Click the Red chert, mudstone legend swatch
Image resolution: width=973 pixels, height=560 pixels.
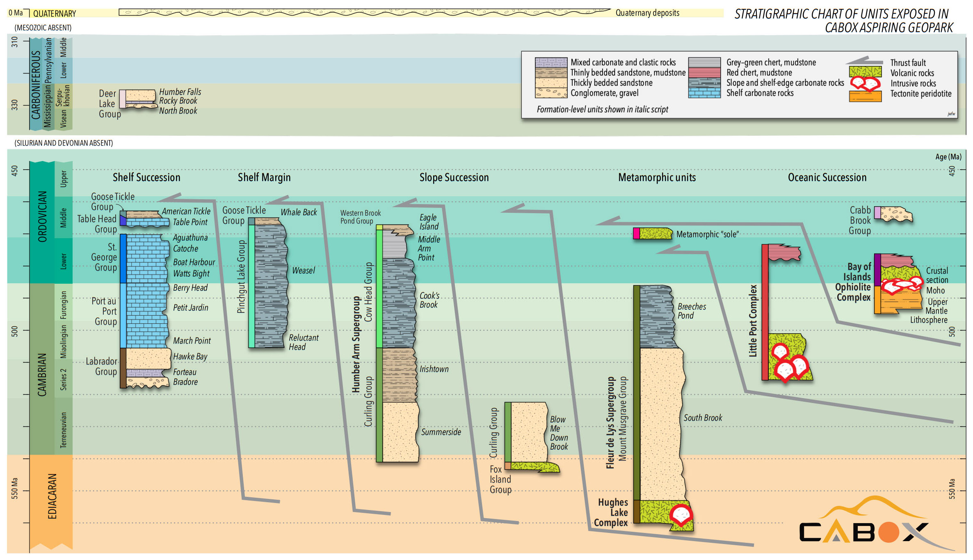point(704,73)
